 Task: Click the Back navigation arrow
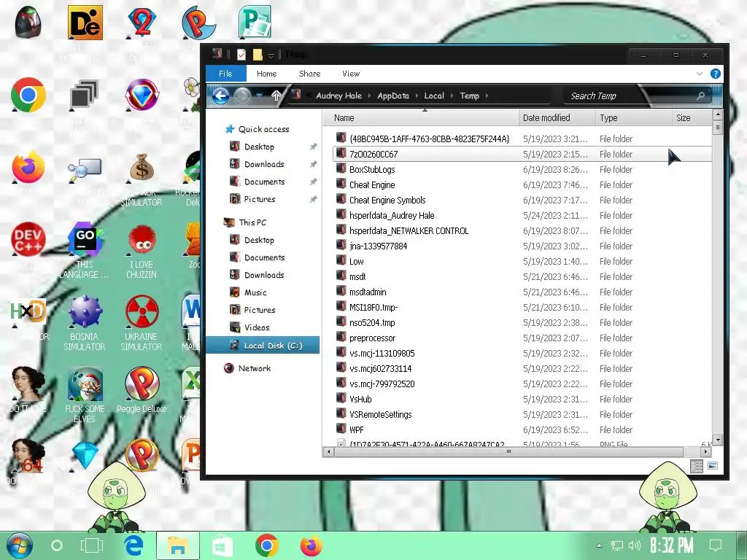(x=220, y=96)
